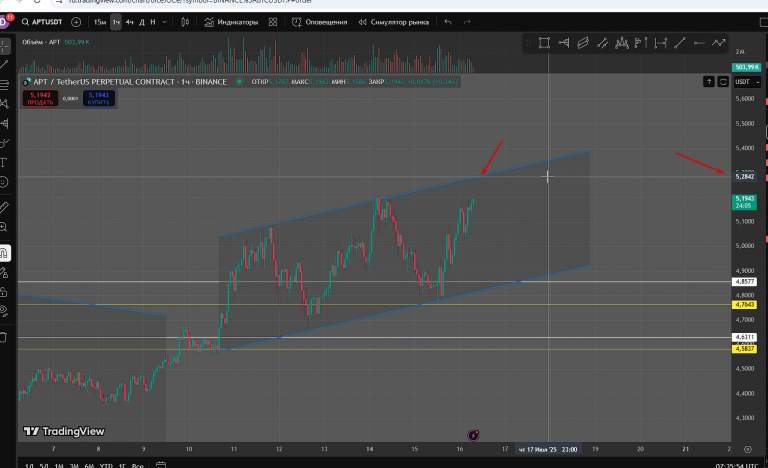Select the 1ч timeframe
Screen dimensions: 768x468
pyautogui.click(x=116, y=22)
